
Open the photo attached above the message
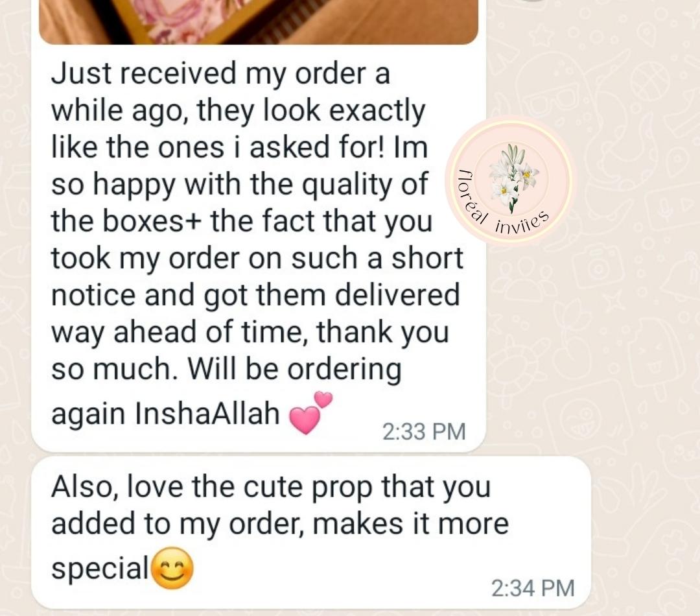(x=259, y=21)
